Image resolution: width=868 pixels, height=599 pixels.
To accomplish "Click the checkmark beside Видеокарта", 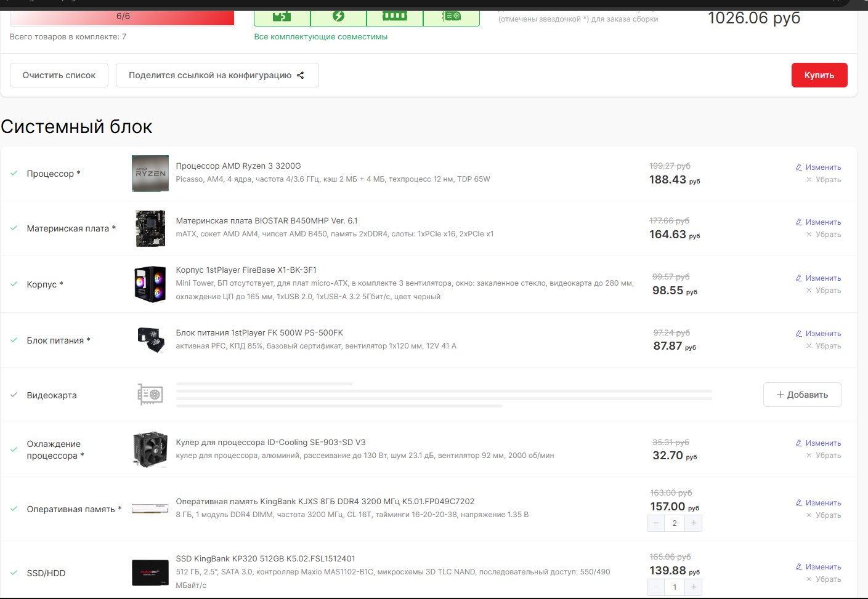I will (14, 395).
